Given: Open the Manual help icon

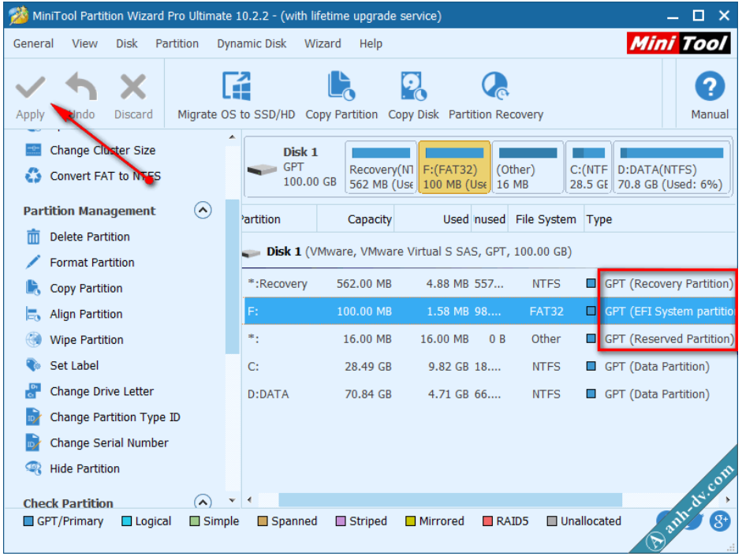Looking at the screenshot, I should [x=710, y=87].
